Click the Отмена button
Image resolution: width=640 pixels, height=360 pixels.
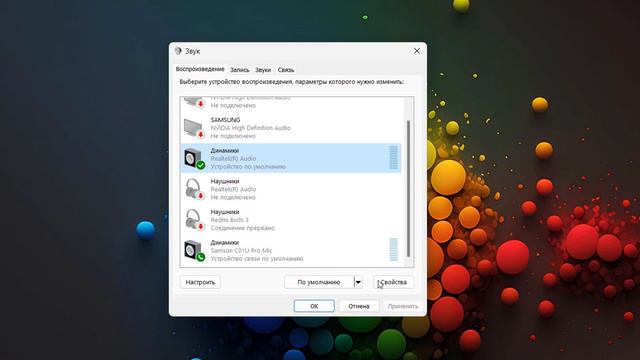359,306
